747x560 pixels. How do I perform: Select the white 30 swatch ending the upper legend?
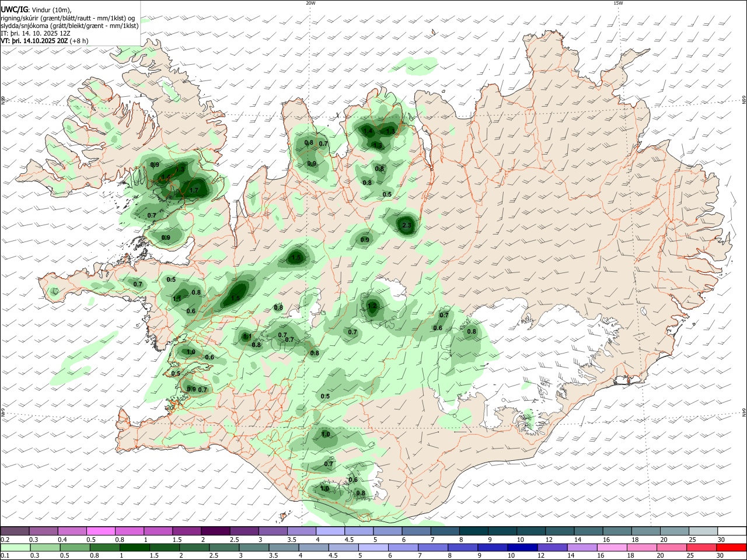point(731,531)
